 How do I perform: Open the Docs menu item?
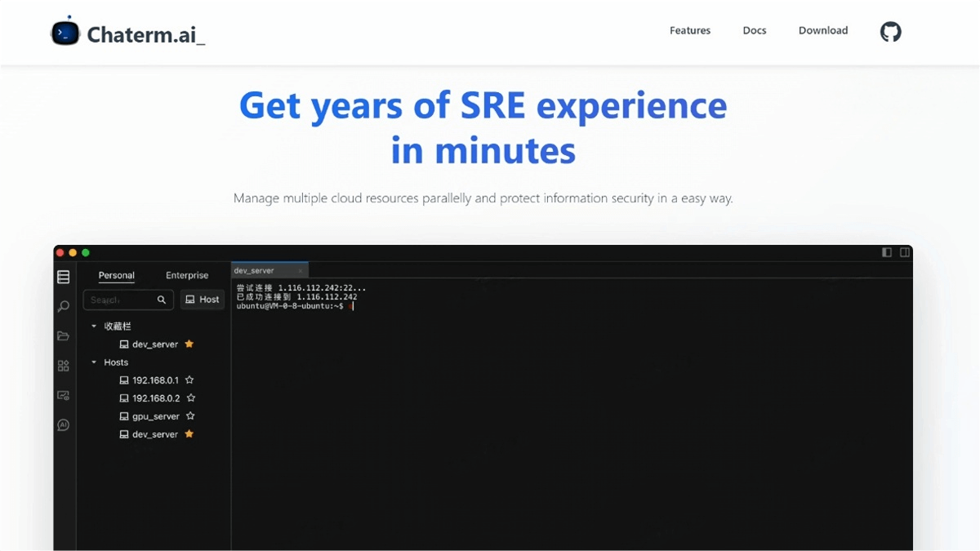(754, 31)
